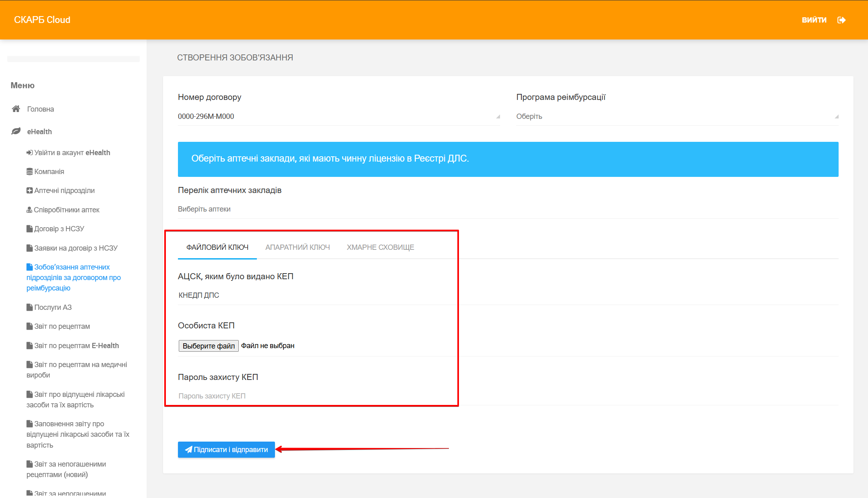Select the Хмарне сховище tab
Viewport: 868px width, 498px height.
click(380, 247)
